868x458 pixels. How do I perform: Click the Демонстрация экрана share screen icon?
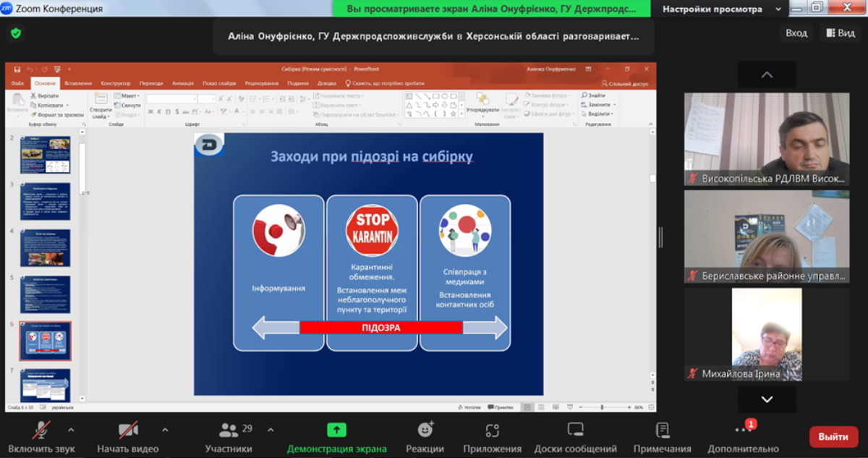pos(336,430)
